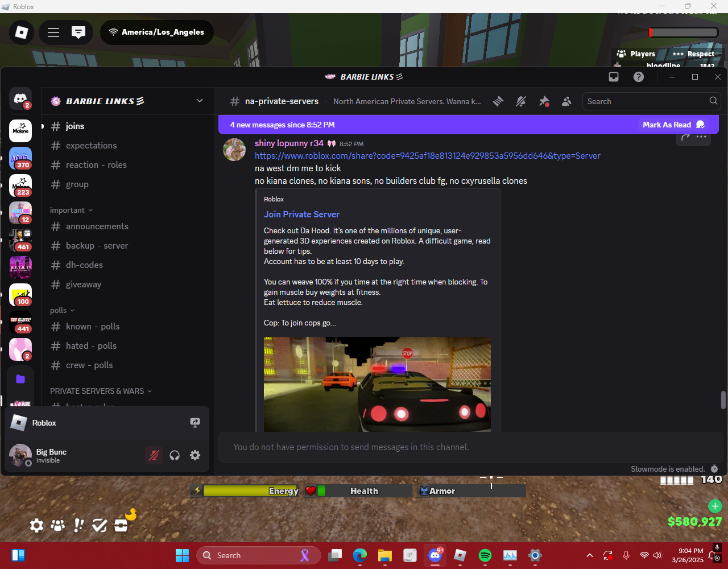Show pinned messages in na-private-servers
This screenshot has height=569, width=728.
544,101
